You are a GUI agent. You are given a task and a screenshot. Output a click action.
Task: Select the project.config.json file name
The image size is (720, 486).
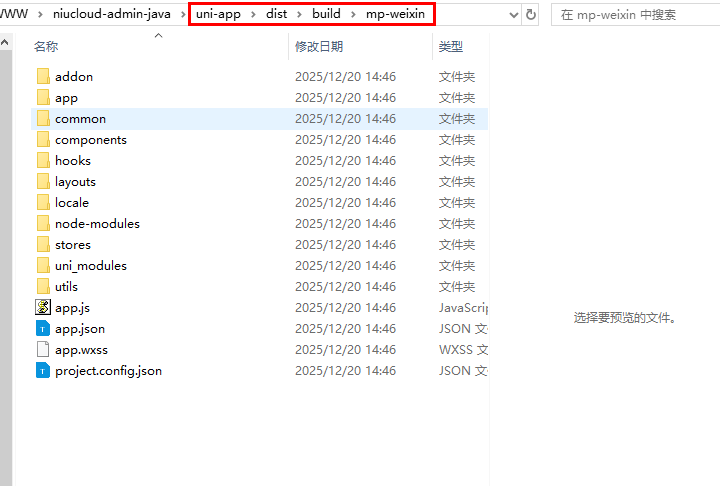click(108, 371)
